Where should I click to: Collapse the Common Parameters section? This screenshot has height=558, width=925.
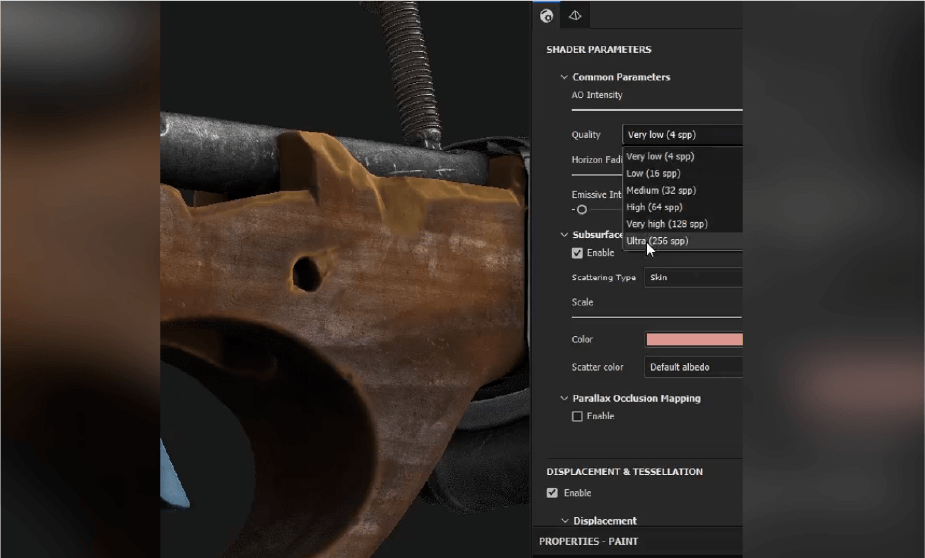(564, 77)
